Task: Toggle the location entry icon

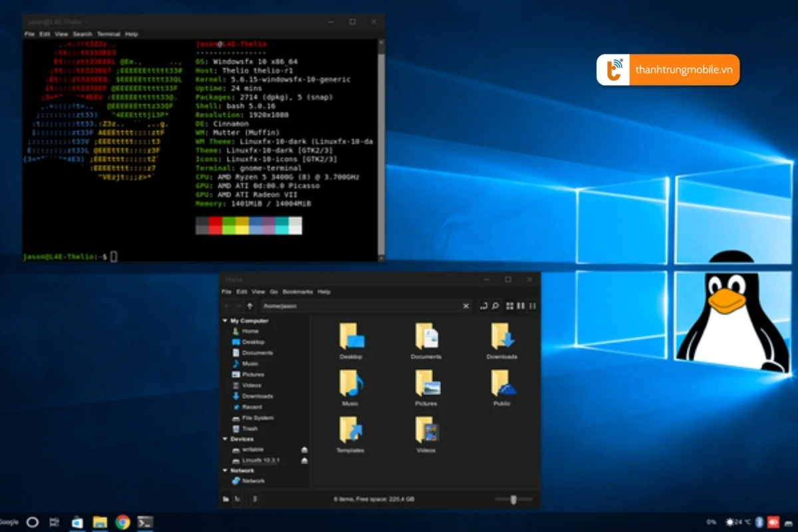Action: click(483, 306)
